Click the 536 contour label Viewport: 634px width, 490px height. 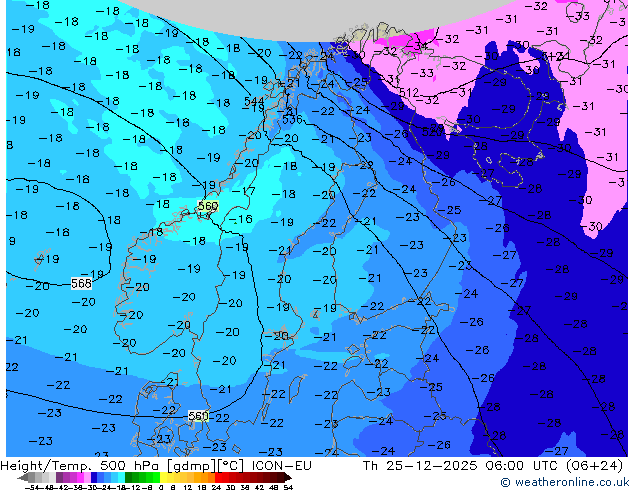(292, 119)
